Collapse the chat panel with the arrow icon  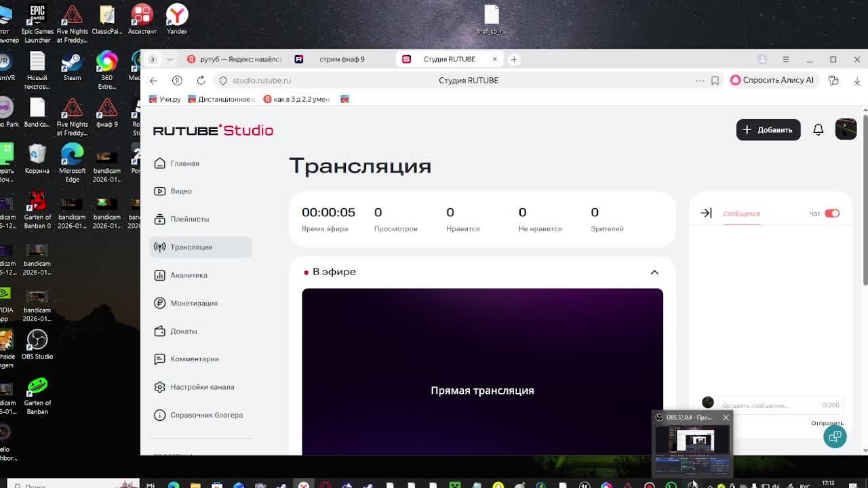coord(706,213)
